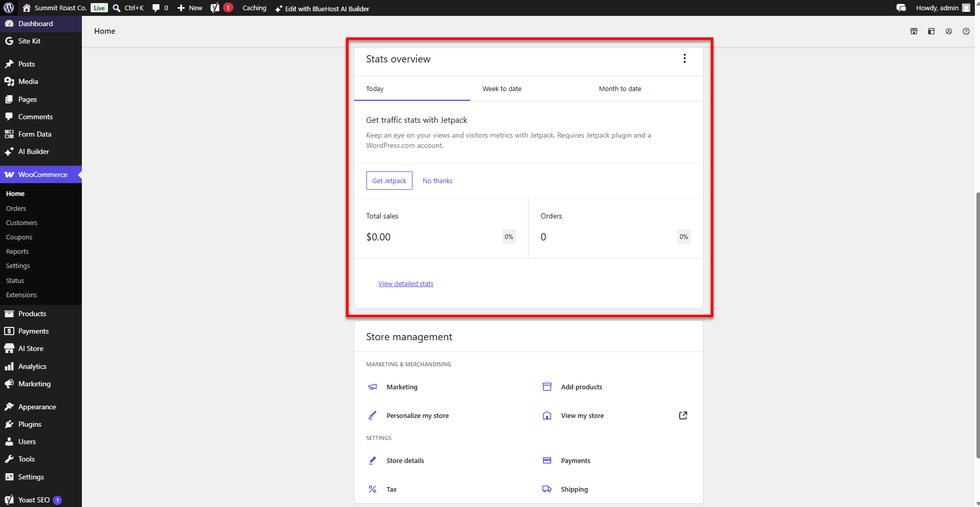The height and width of the screenshot is (507, 980).
Task: Select the WooCommerce menu heading
Action: 41,174
